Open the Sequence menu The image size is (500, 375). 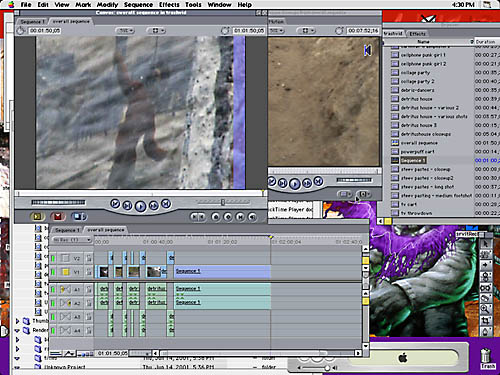pyautogui.click(x=138, y=5)
